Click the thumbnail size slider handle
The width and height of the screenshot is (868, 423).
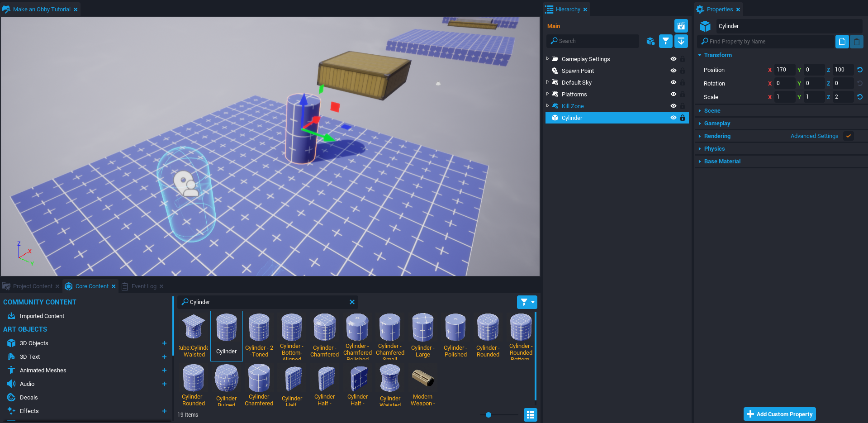(x=489, y=414)
